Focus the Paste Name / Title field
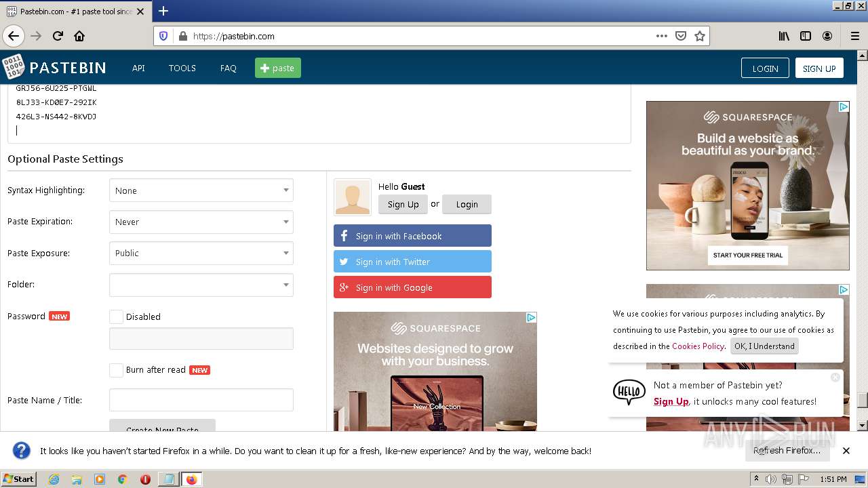The height and width of the screenshot is (488, 868). click(201, 400)
